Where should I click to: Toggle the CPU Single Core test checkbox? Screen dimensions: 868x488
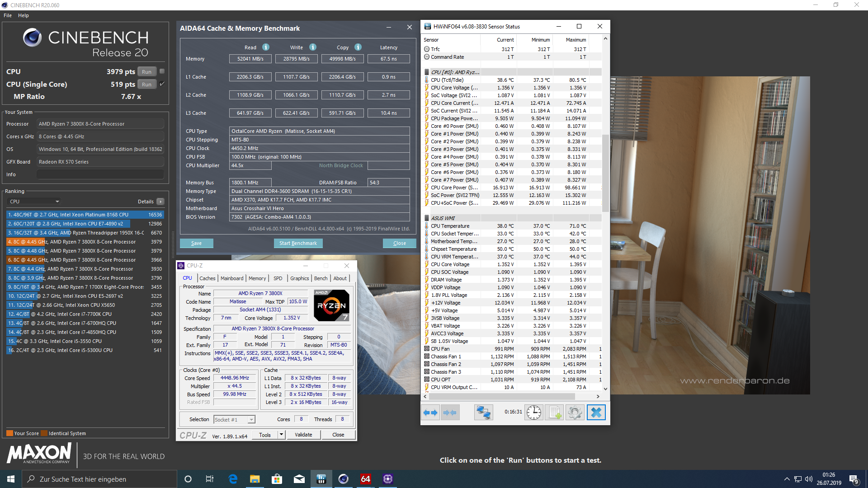162,84
